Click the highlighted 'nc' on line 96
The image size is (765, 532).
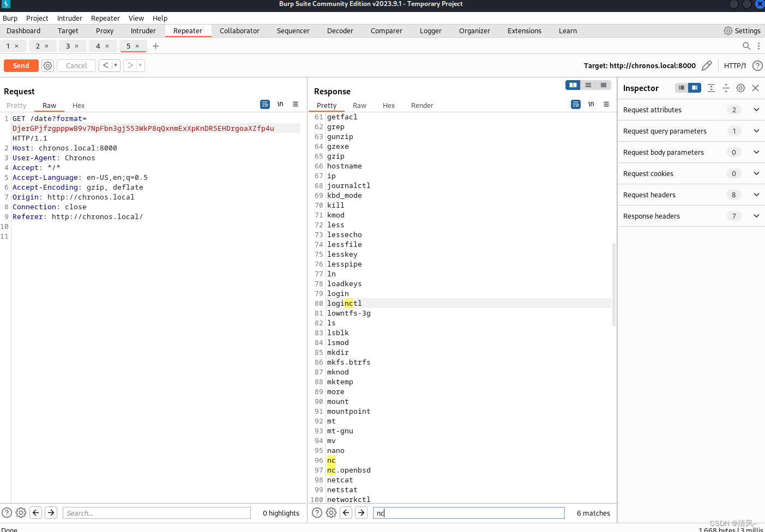coord(332,460)
